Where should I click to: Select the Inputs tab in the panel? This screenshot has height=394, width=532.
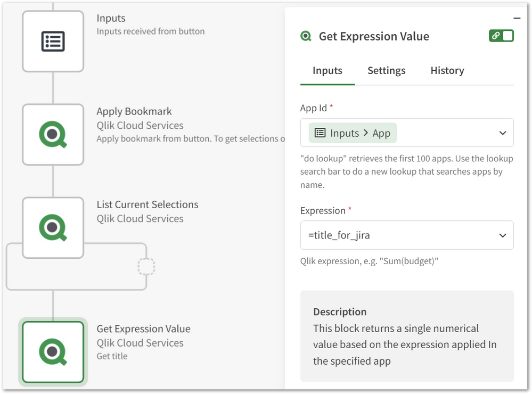coord(327,70)
